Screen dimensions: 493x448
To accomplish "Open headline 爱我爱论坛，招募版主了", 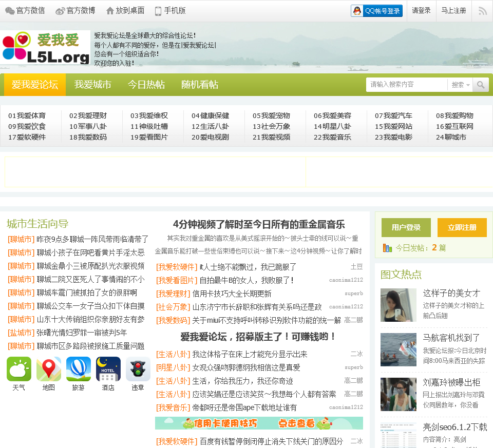I will tap(259, 337).
